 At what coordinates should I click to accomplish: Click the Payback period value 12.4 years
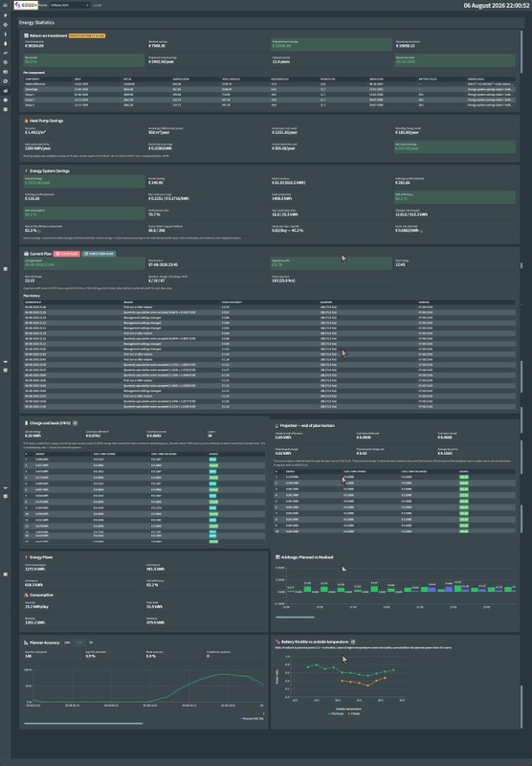click(281, 61)
